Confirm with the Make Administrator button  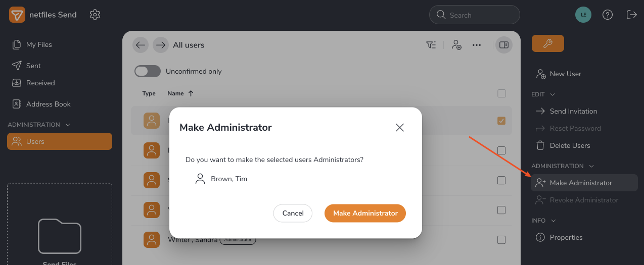[x=365, y=213]
